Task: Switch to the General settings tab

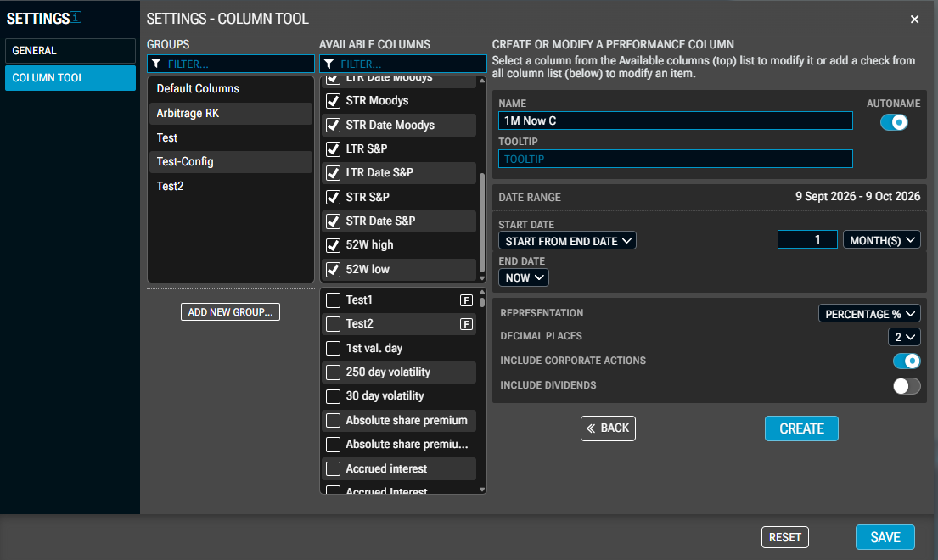Action: pyautogui.click(x=70, y=51)
